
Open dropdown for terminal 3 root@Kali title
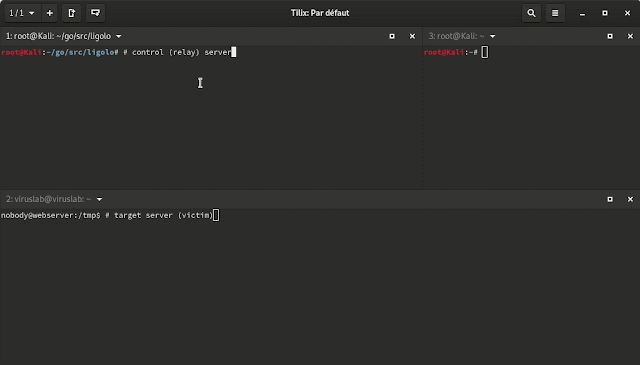click(493, 36)
